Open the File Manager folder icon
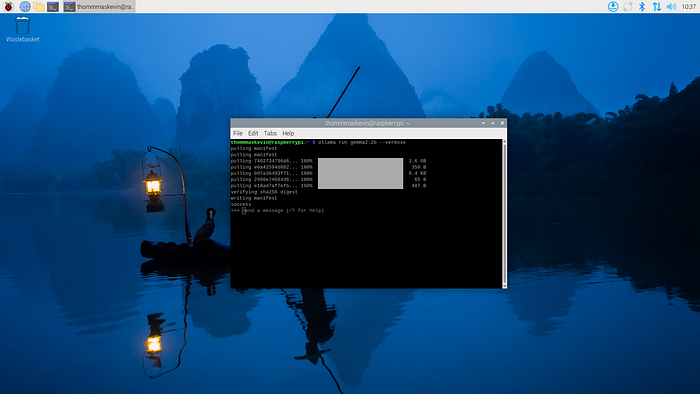Image resolution: width=700 pixels, height=394 pixels. tap(39, 6)
